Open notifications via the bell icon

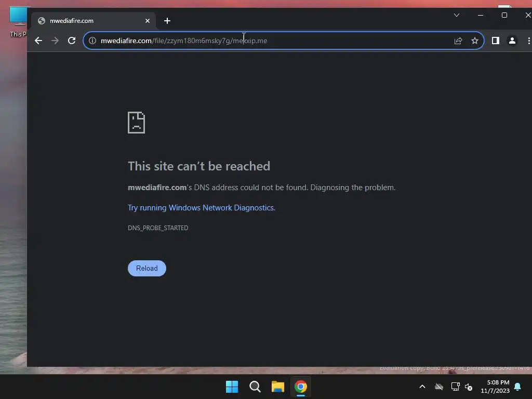pos(518,387)
